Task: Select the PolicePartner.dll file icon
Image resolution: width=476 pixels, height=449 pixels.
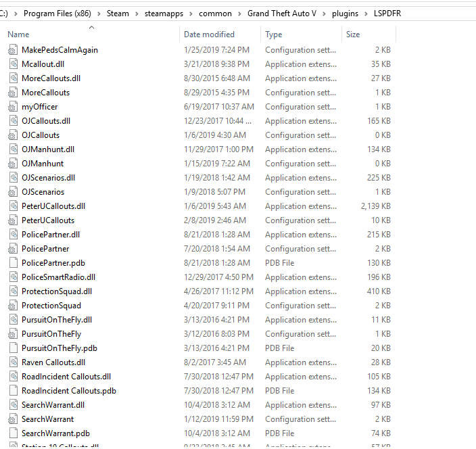Action: click(x=13, y=235)
